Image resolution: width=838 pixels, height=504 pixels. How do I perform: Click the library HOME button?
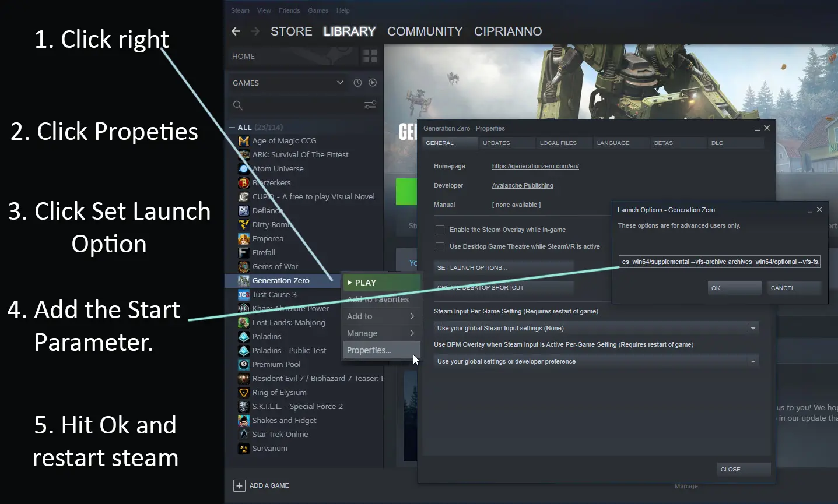pyautogui.click(x=243, y=57)
